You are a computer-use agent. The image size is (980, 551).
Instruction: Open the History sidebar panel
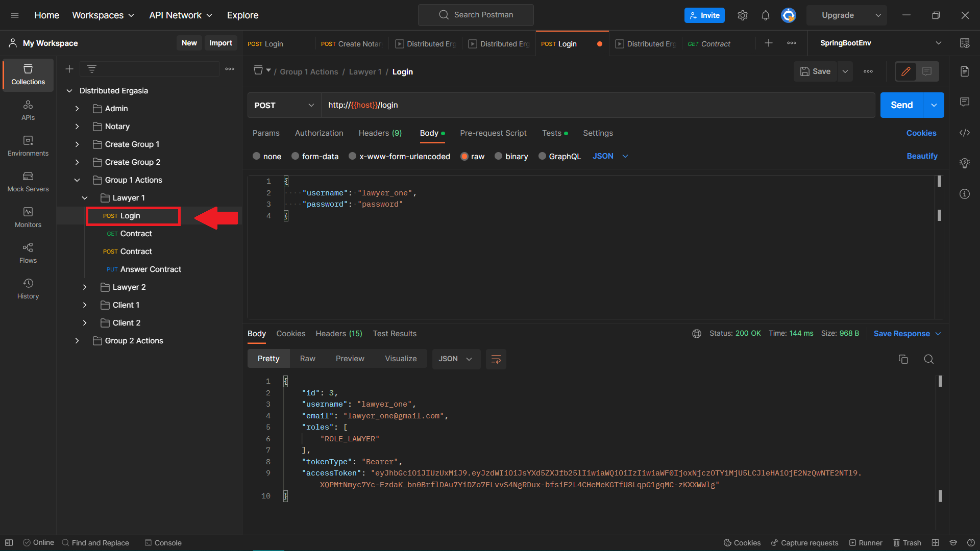coord(28,289)
